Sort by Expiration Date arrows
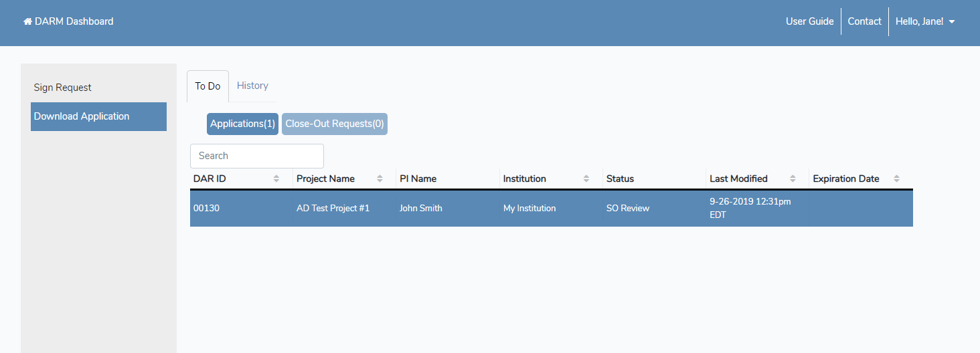Screen dimensions: 980x353 (896, 179)
